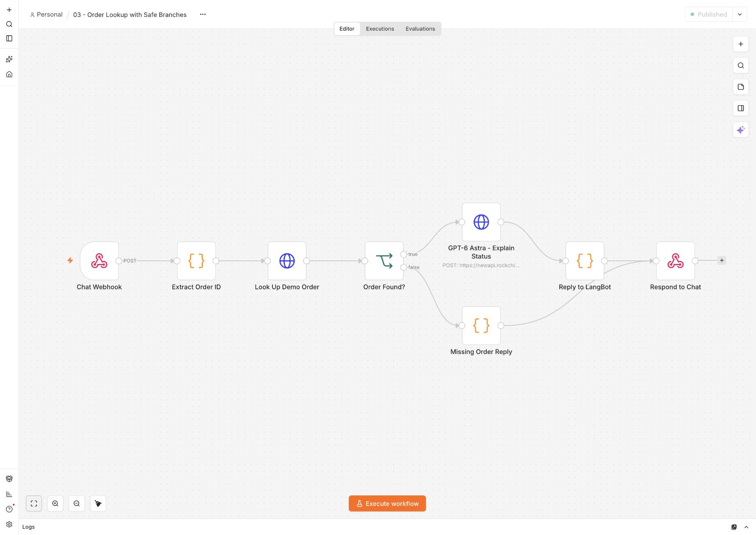Zoom in on the canvas

(x=55, y=503)
